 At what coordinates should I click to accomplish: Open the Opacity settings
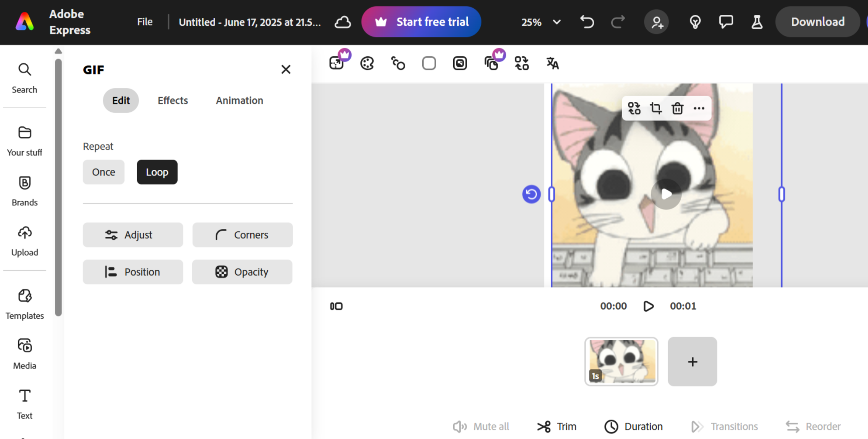(242, 272)
